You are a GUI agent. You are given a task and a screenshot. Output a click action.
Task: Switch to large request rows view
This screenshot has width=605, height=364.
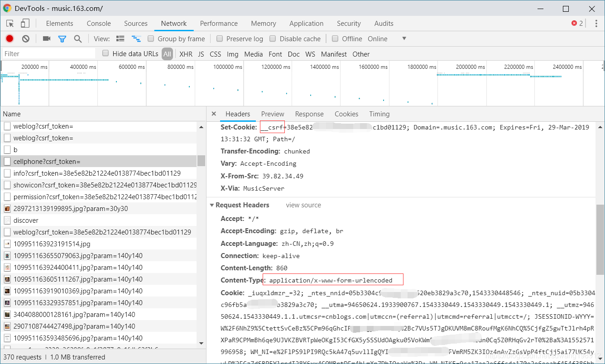pyautogui.click(x=120, y=39)
